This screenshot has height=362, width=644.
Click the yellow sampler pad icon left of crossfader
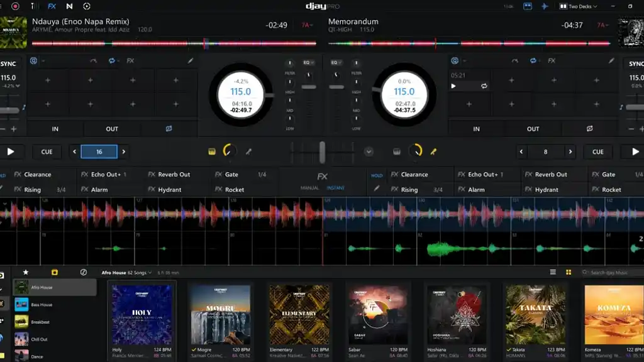pos(212,152)
